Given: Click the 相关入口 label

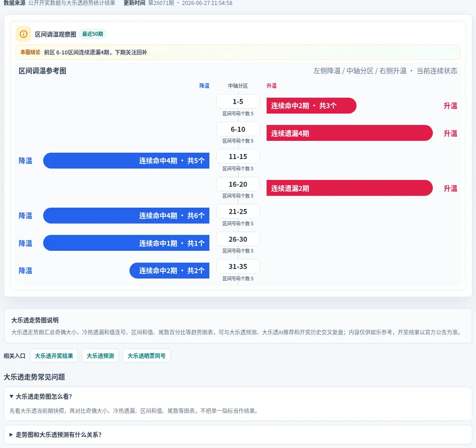Looking at the screenshot, I should pos(15,356).
